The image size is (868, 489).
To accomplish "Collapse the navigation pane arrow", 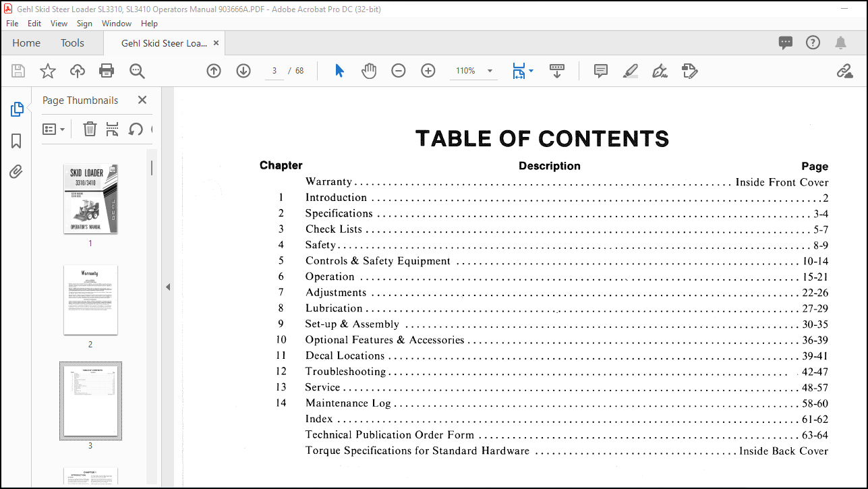I will point(168,287).
